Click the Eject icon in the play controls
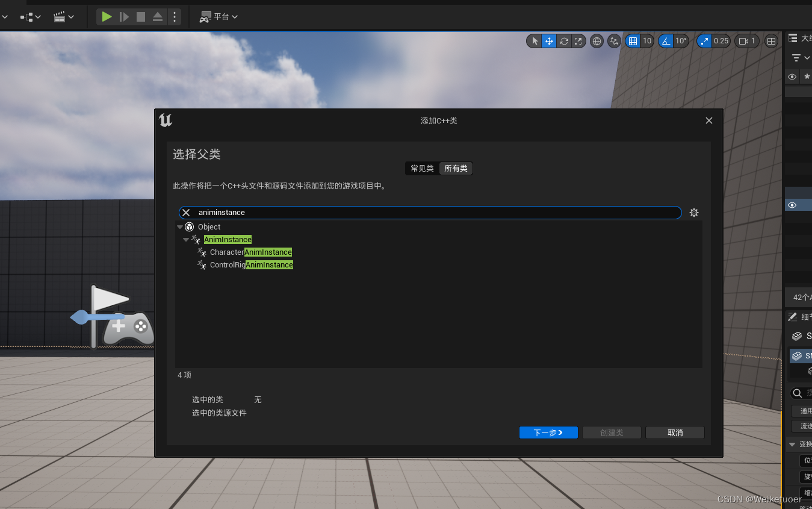812x509 pixels. click(x=157, y=16)
